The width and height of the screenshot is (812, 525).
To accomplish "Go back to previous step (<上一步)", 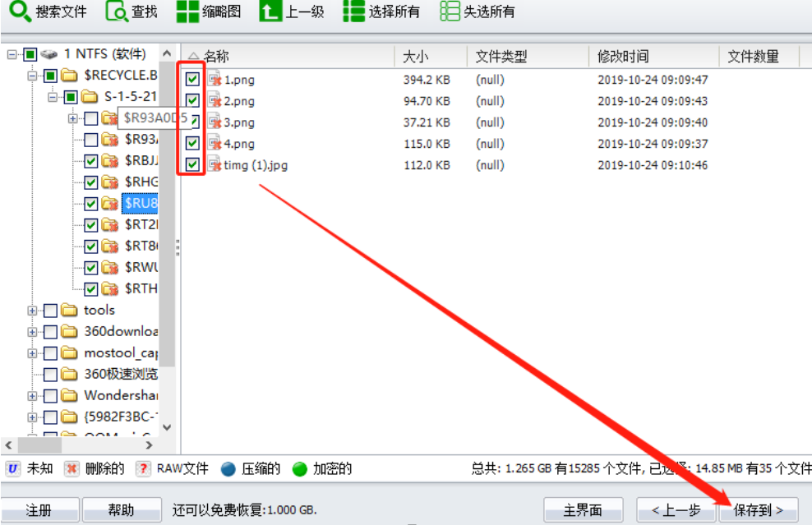I will coord(676,510).
